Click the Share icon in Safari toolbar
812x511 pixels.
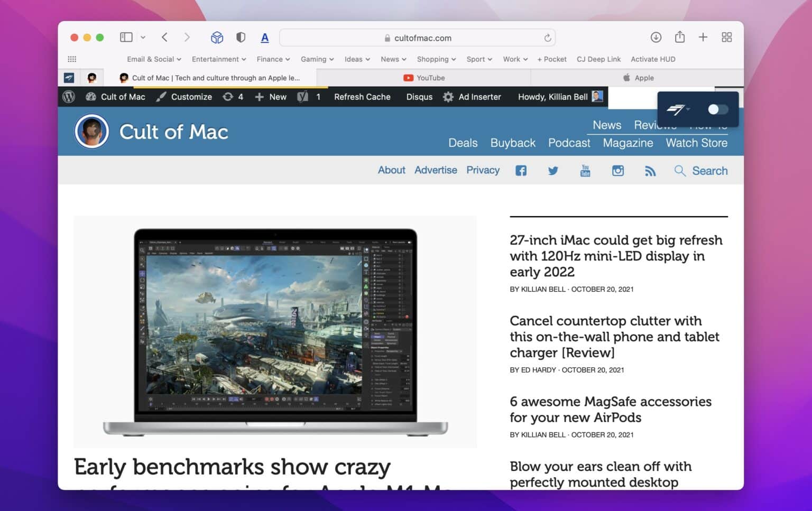tap(679, 37)
